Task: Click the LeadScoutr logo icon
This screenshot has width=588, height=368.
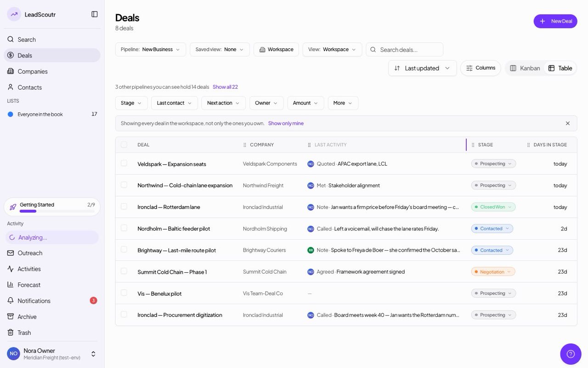Action: (14, 14)
